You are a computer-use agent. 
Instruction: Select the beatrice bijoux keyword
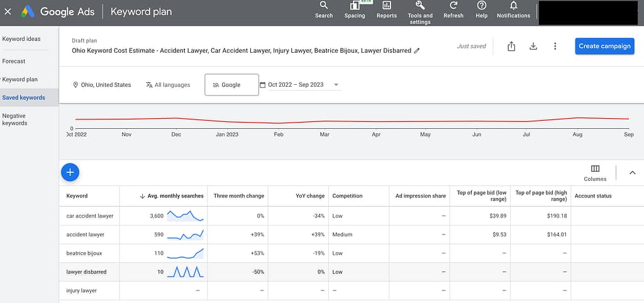tap(84, 253)
